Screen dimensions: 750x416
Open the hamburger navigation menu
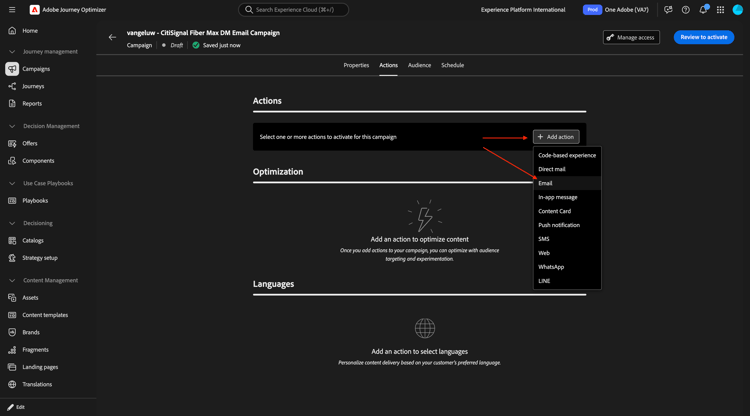point(12,10)
